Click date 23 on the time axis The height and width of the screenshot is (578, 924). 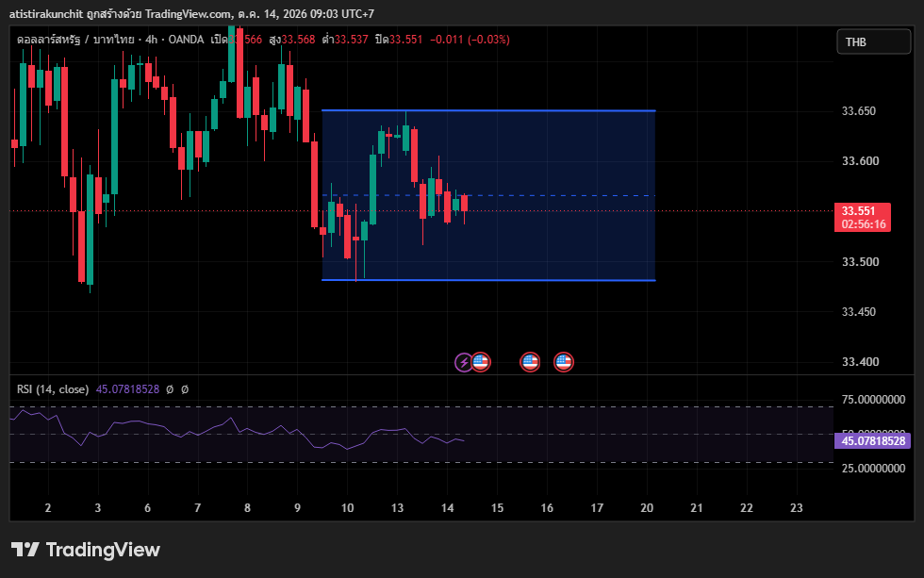click(796, 508)
